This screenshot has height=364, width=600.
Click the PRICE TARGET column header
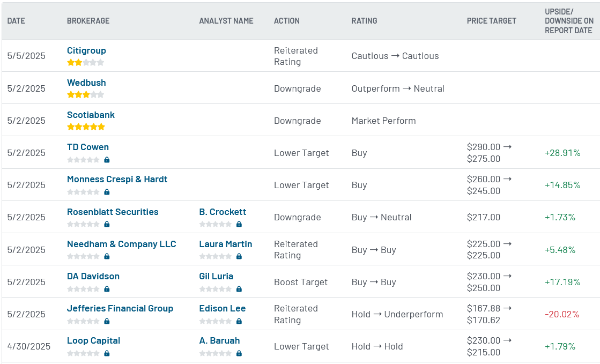coord(491,21)
